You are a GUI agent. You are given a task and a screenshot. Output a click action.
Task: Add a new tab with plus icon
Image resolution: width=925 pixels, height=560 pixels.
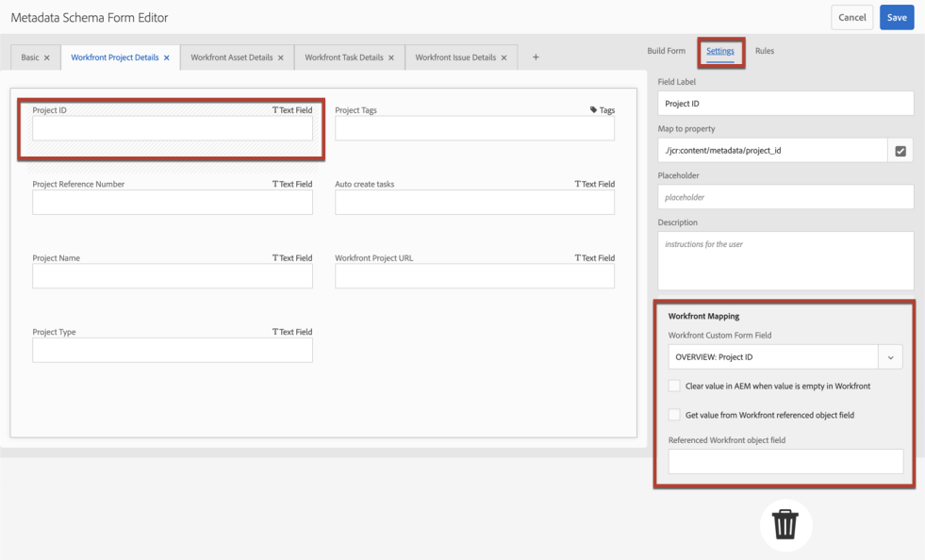[x=536, y=58]
